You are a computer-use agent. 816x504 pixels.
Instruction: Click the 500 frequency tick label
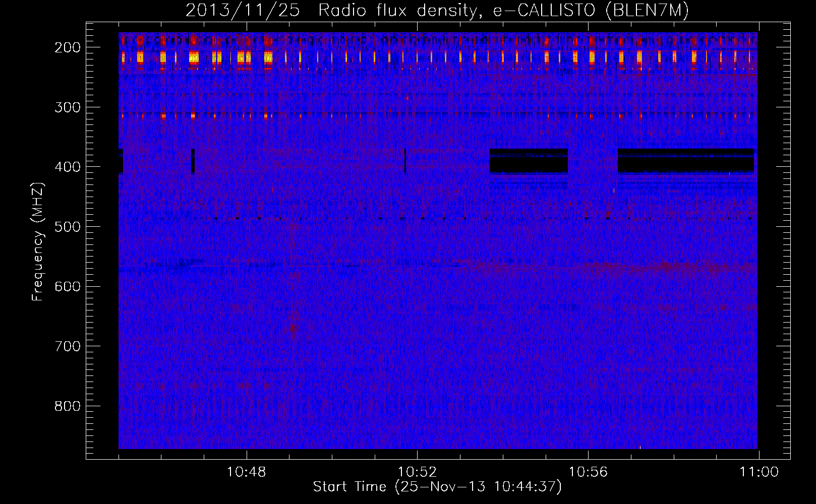tap(68, 227)
